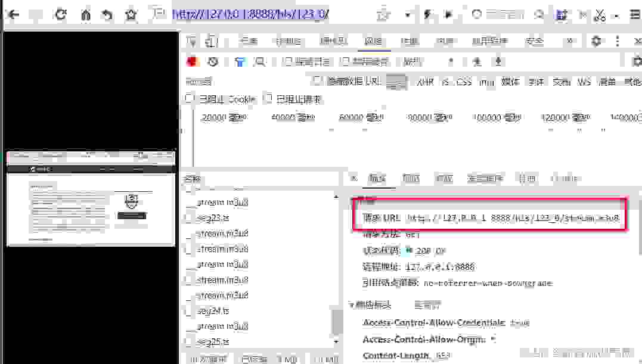Viewport: 642px width, 364px height.
Task: Open the 响应 (Response) details tab
Action: coord(444,178)
